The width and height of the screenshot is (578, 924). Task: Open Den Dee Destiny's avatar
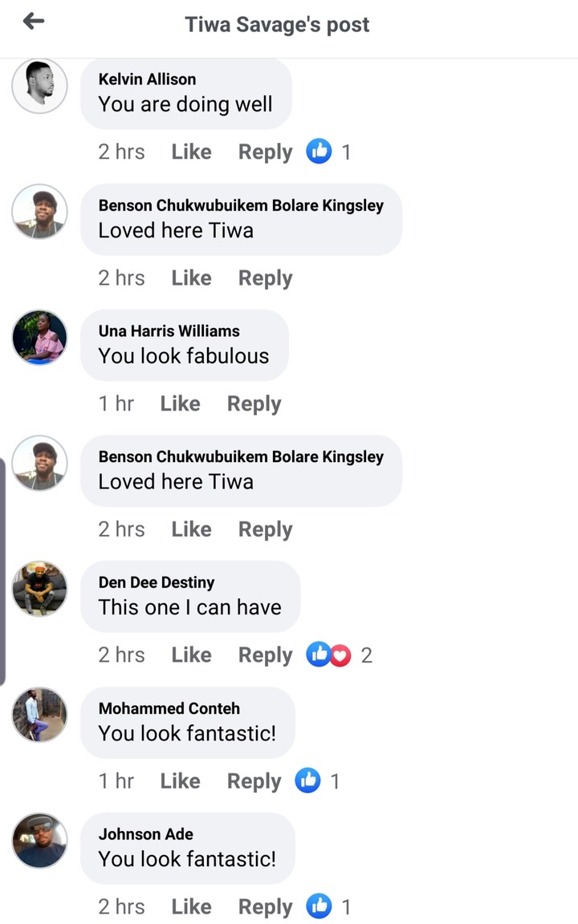point(39,589)
